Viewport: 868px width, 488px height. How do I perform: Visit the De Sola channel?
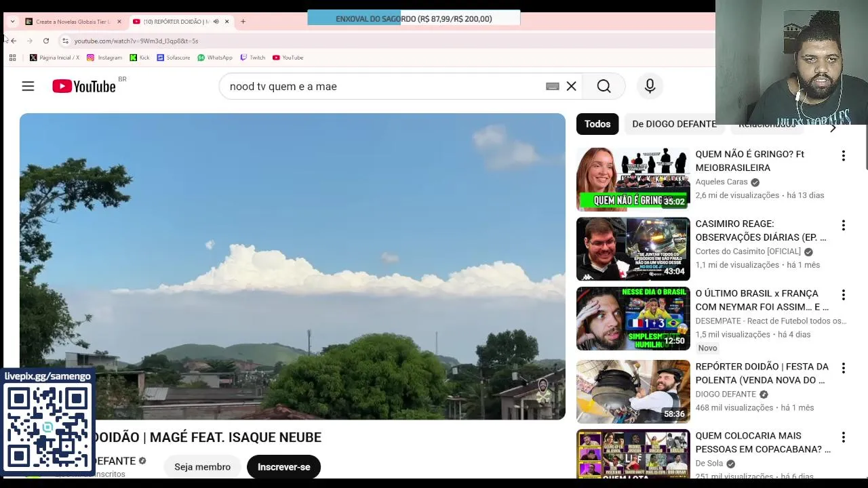[709, 464]
